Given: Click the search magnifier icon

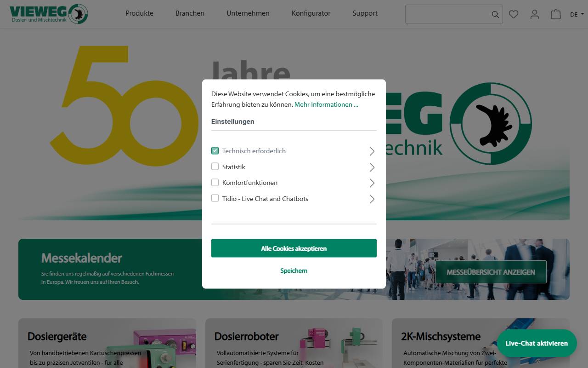Looking at the screenshot, I should (495, 14).
